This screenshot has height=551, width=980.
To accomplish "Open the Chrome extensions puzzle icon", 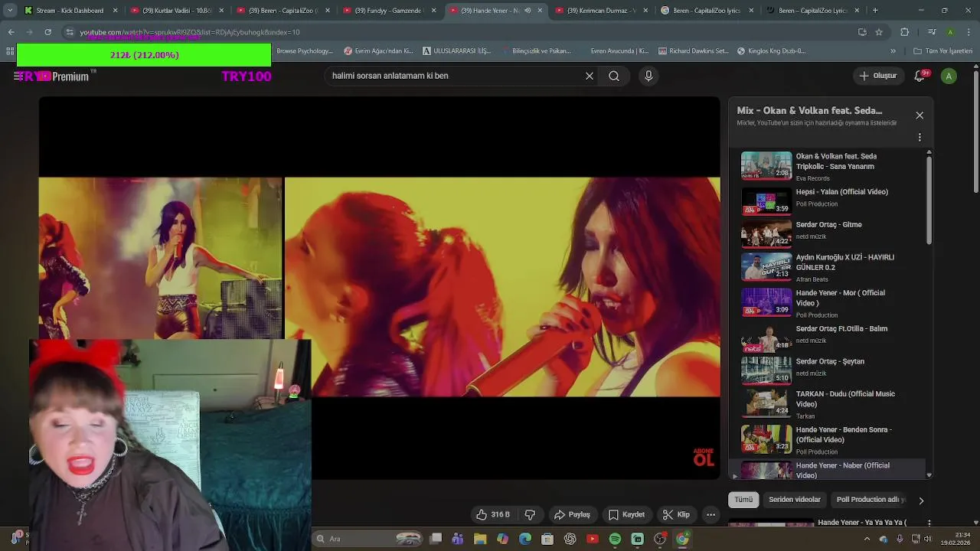I will 905,32.
